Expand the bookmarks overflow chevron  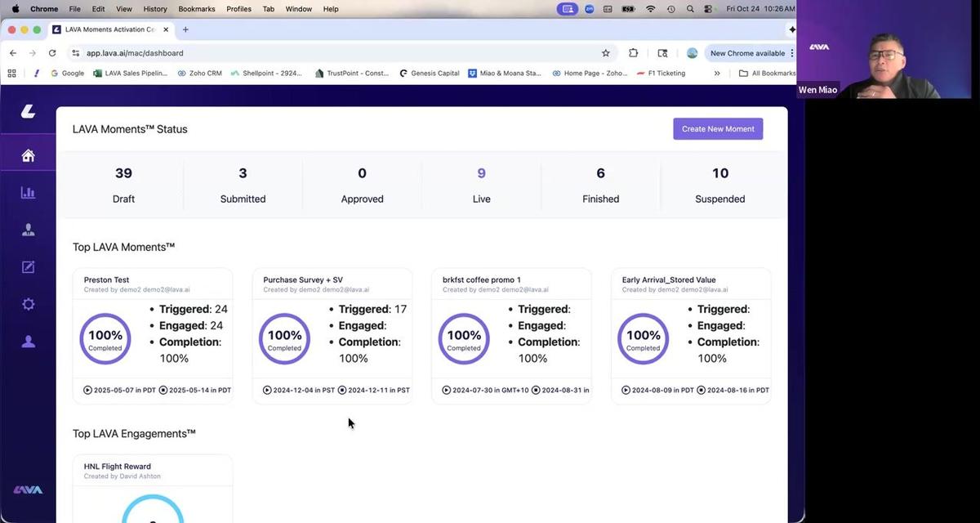(x=717, y=74)
